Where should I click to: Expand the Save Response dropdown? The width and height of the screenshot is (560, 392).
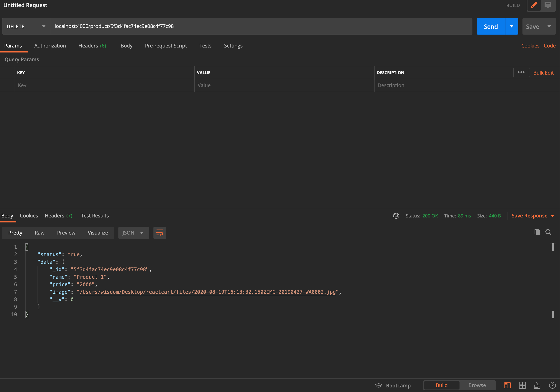point(553,216)
